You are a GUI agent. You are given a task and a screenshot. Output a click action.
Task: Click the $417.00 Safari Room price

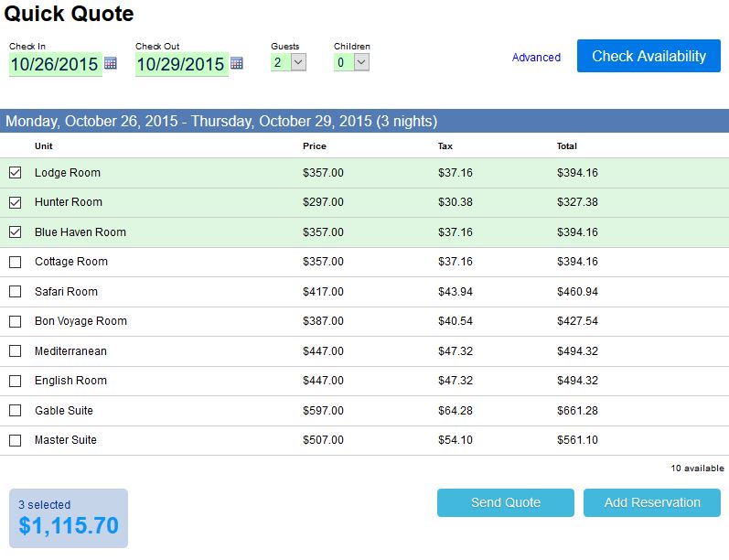(323, 292)
